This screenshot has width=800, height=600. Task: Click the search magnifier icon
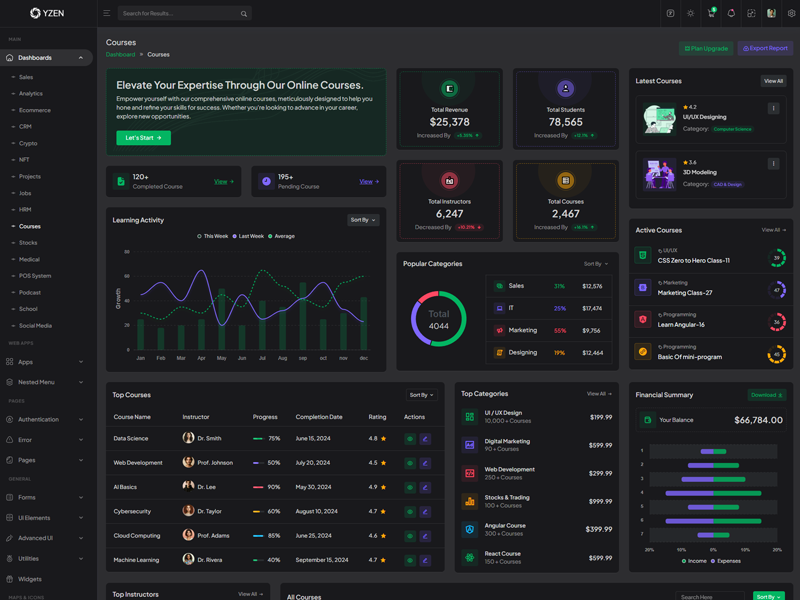click(244, 14)
